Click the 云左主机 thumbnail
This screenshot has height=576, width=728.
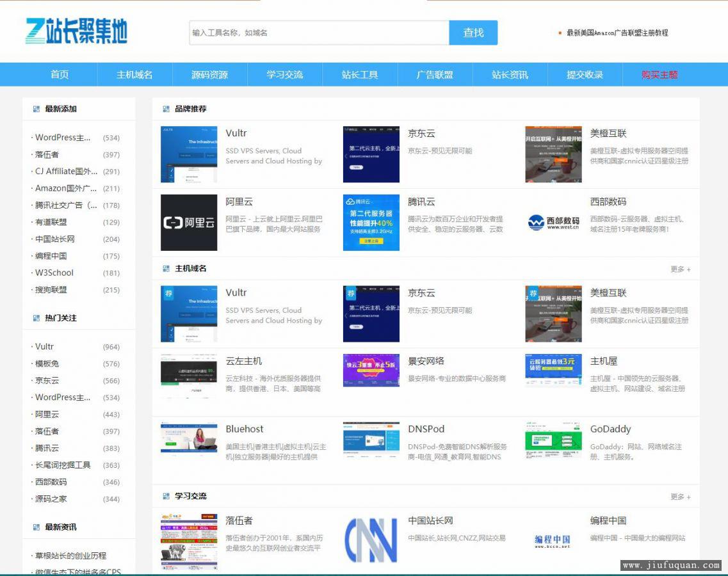[x=189, y=376]
